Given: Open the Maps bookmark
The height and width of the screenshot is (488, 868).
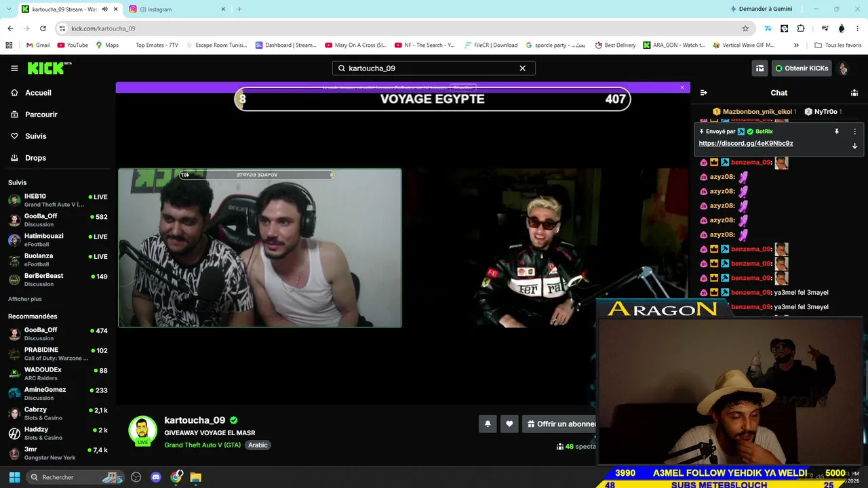Looking at the screenshot, I should pos(107,45).
